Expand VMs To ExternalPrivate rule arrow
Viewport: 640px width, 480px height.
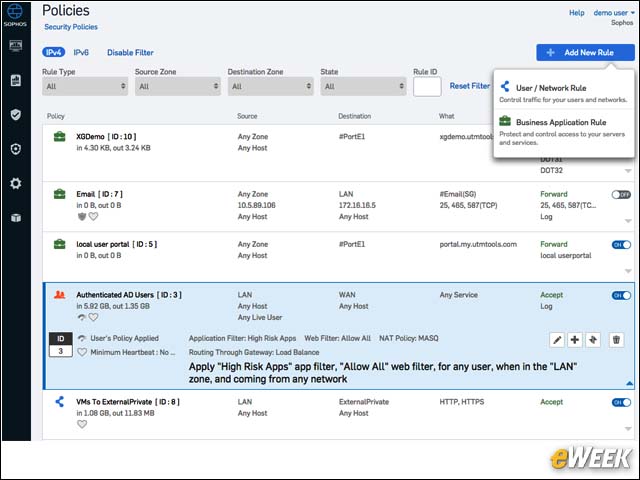coord(628,429)
